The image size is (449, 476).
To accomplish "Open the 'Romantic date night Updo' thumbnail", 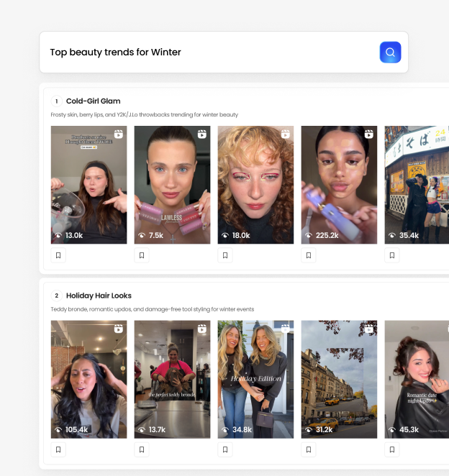I will [417, 379].
